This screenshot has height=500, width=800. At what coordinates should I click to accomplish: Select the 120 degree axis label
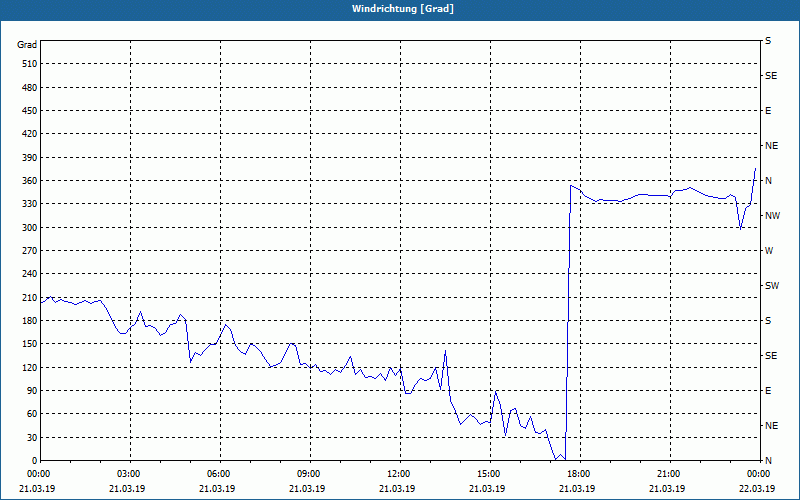point(30,367)
